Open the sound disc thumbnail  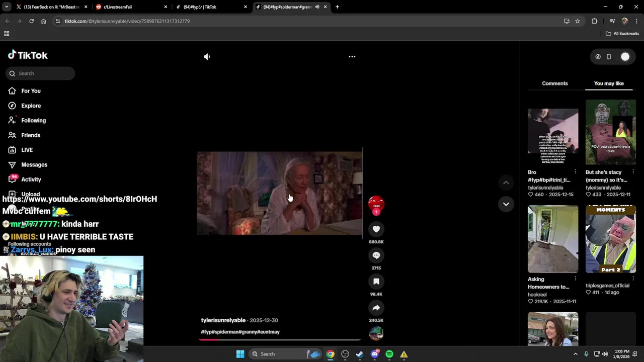376,333
